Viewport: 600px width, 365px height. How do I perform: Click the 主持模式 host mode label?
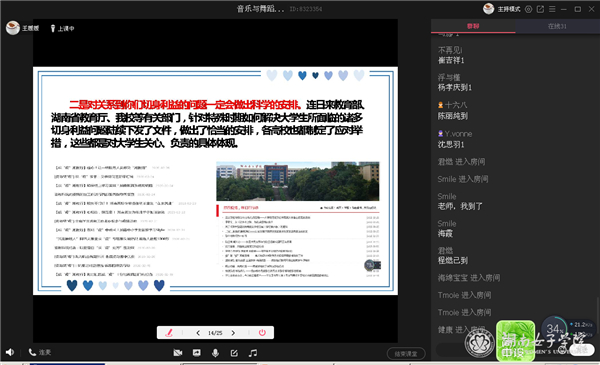click(x=509, y=9)
